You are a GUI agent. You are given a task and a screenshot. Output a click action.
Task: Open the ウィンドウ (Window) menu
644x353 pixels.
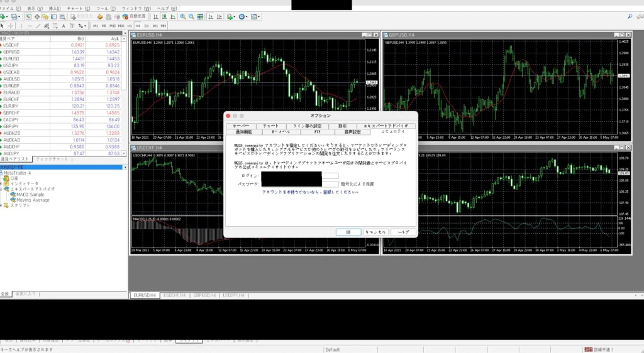click(136, 9)
